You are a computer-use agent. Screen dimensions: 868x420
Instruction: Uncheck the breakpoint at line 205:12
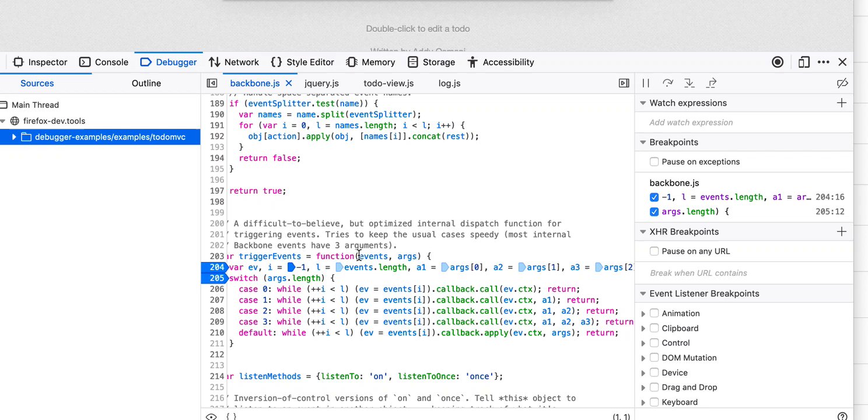point(654,212)
